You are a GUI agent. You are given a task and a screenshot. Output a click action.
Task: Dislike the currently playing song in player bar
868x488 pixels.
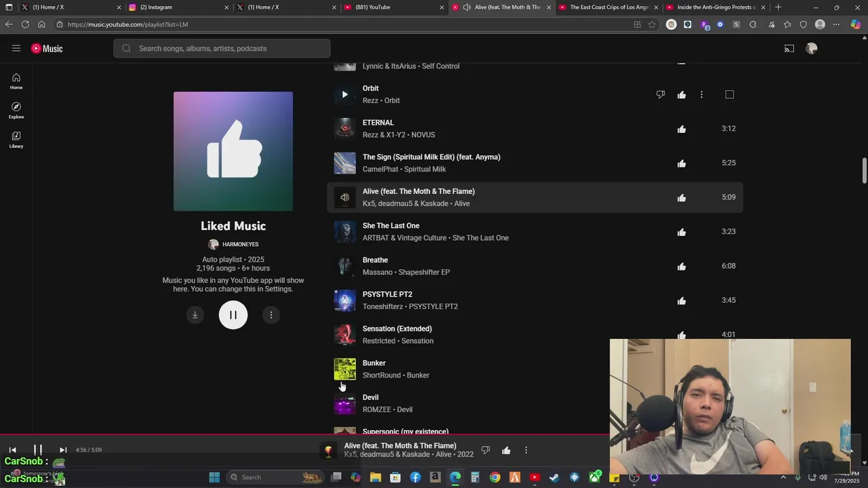tap(486, 450)
